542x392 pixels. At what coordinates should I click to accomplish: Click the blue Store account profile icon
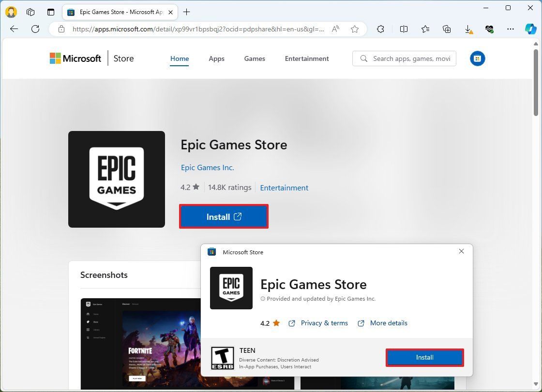tap(477, 58)
